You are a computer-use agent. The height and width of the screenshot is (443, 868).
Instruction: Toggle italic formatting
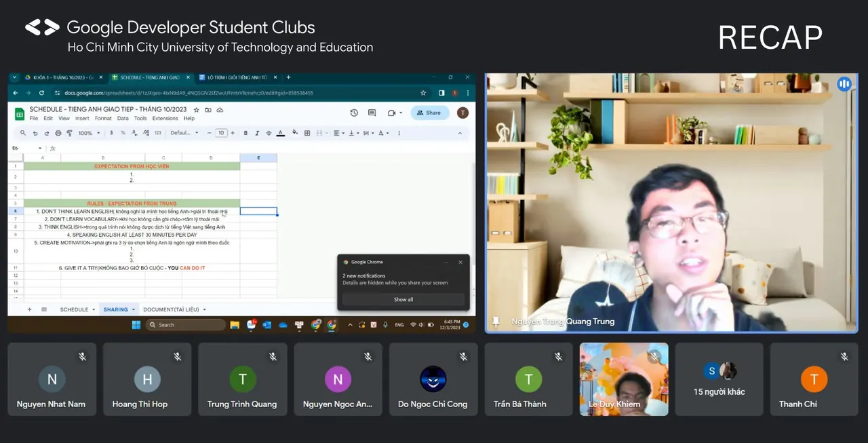pyautogui.click(x=257, y=133)
